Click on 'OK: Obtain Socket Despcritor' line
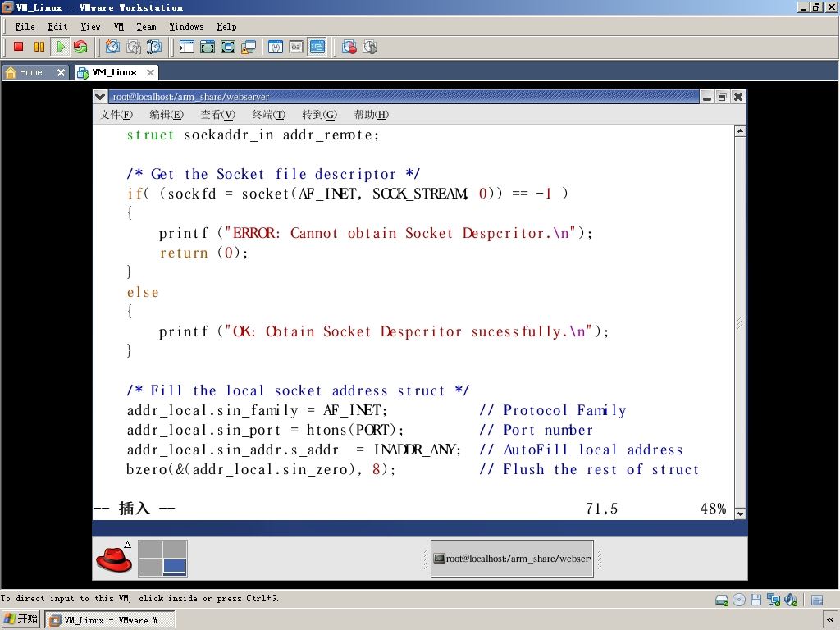The height and width of the screenshot is (630, 840). coord(384,331)
